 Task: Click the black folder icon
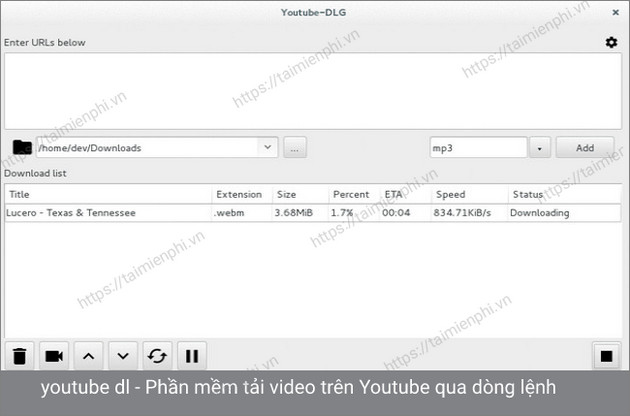(22, 148)
